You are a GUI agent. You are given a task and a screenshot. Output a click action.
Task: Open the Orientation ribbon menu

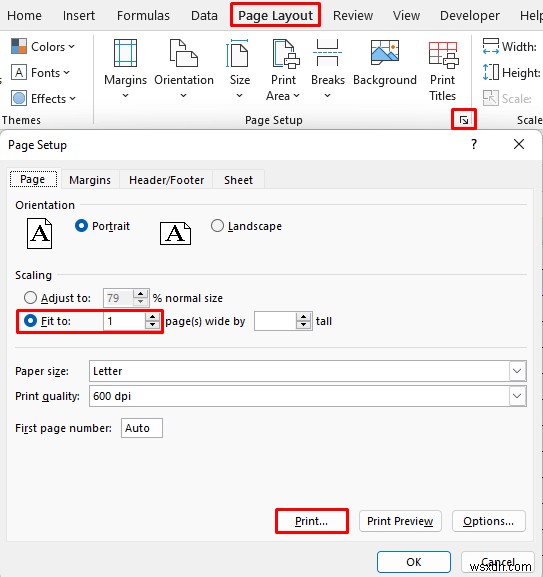point(184,69)
